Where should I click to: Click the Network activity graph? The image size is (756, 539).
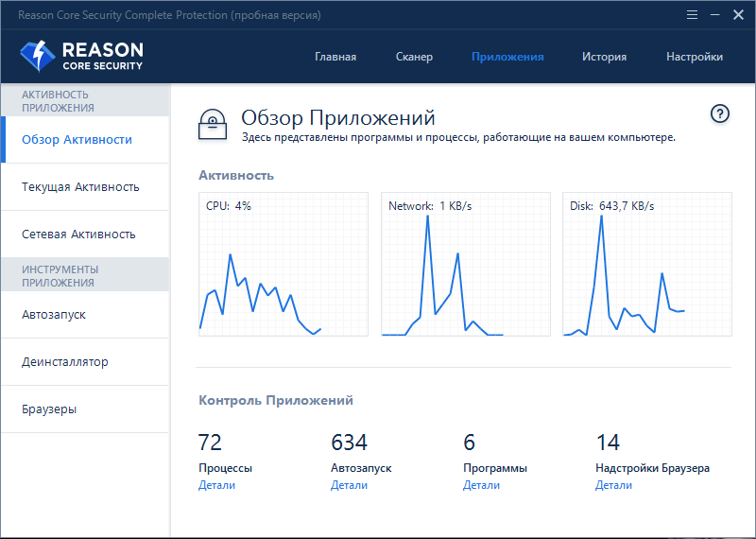[x=466, y=264]
